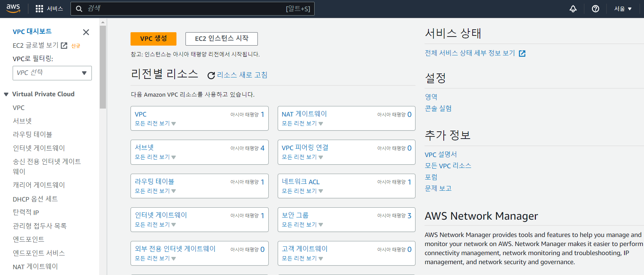Expand 모든 리전 보기 in 네트워크 ACL card

(x=302, y=191)
